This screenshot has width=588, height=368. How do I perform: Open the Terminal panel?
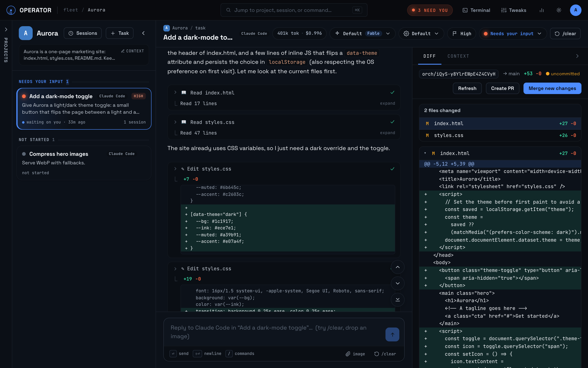(476, 10)
